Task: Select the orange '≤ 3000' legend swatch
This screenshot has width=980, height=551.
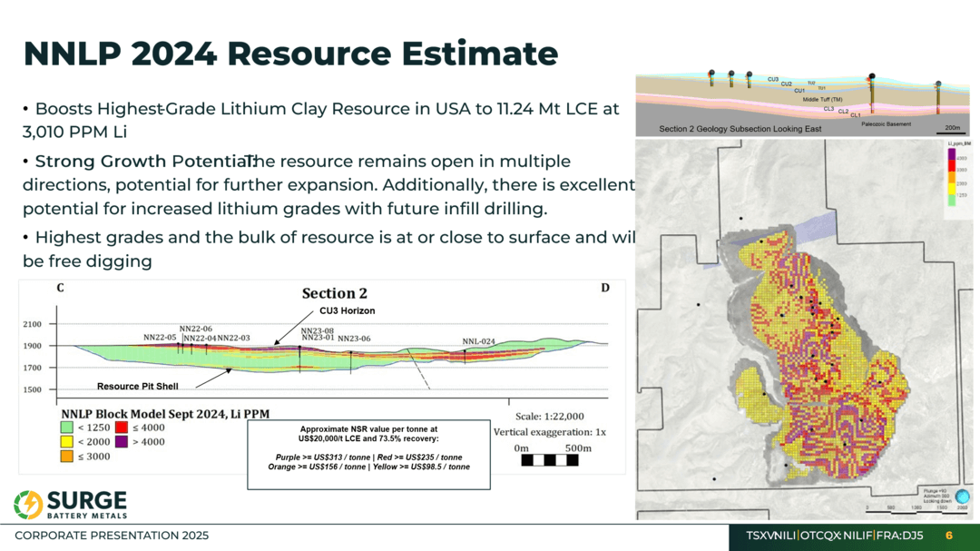Action: pyautogui.click(x=66, y=457)
